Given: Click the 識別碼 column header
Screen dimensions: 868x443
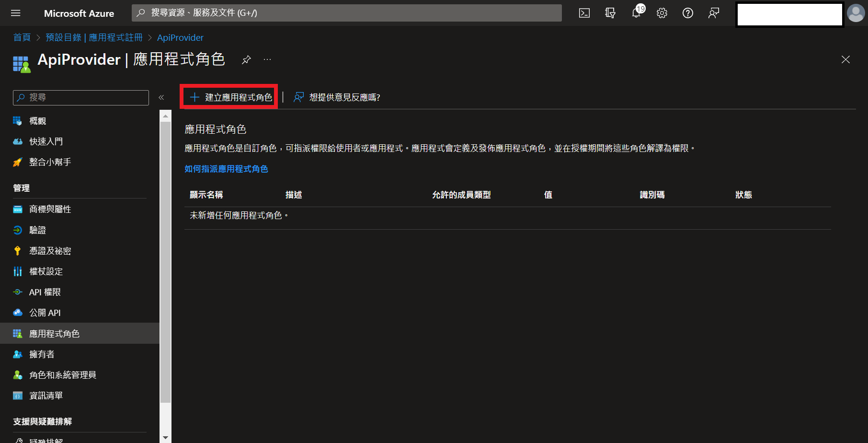Looking at the screenshot, I should click(x=652, y=195).
